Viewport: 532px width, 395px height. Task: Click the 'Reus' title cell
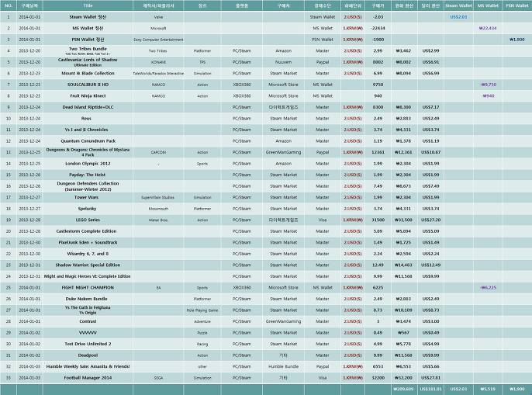pos(88,119)
